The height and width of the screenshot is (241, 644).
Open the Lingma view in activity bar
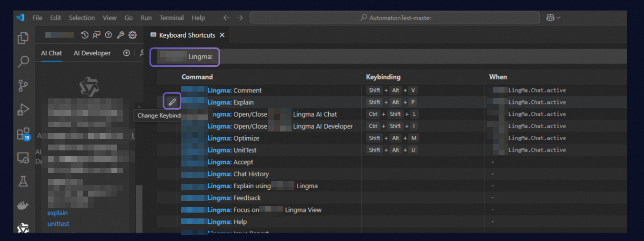point(23,228)
